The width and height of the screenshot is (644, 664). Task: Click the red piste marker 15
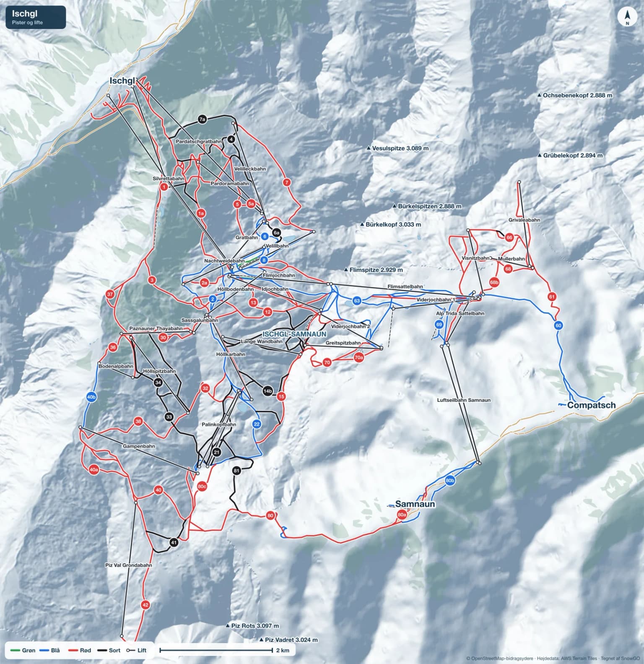(x=281, y=396)
